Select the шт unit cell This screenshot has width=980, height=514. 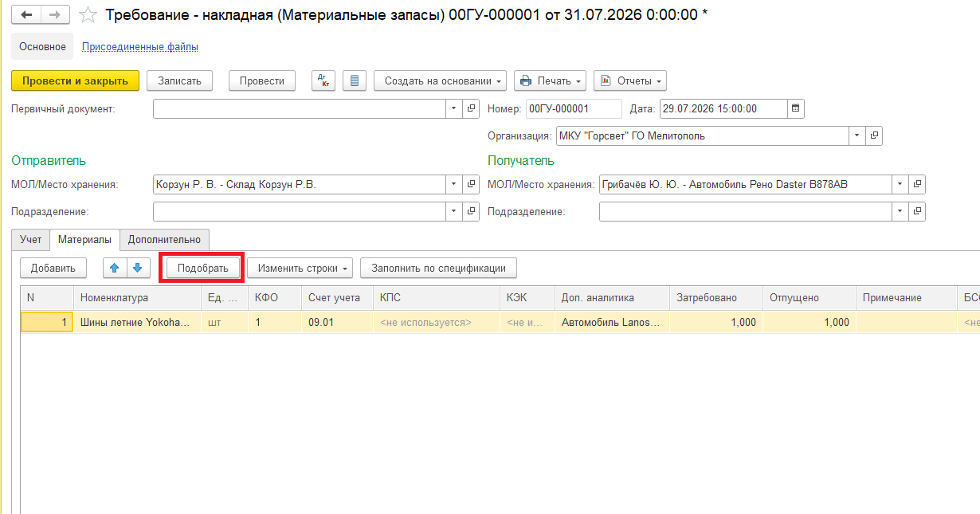coord(225,323)
